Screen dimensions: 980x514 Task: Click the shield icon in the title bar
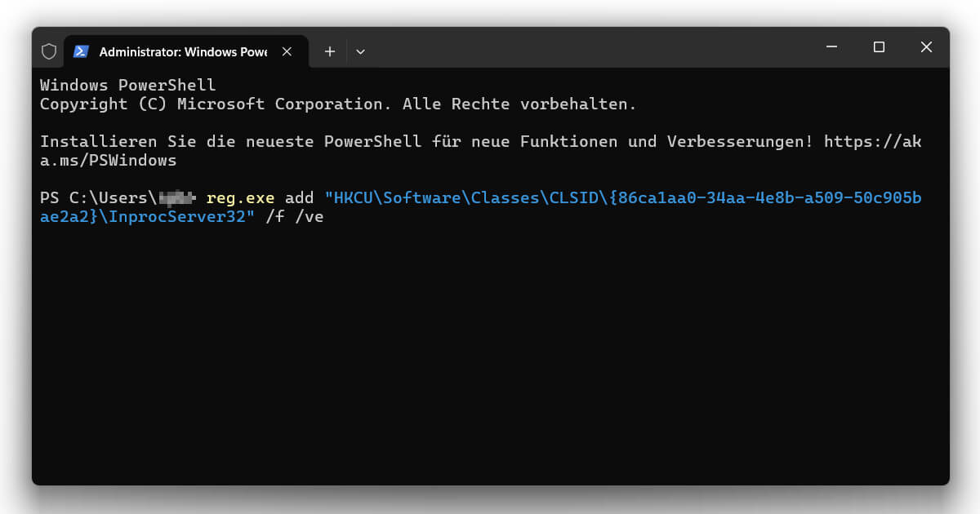pos(48,51)
